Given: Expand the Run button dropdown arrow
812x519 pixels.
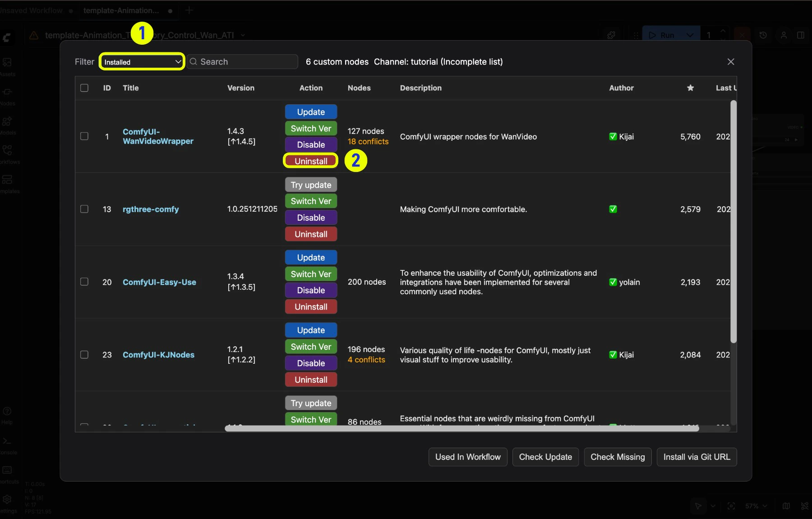Looking at the screenshot, I should click(x=690, y=35).
